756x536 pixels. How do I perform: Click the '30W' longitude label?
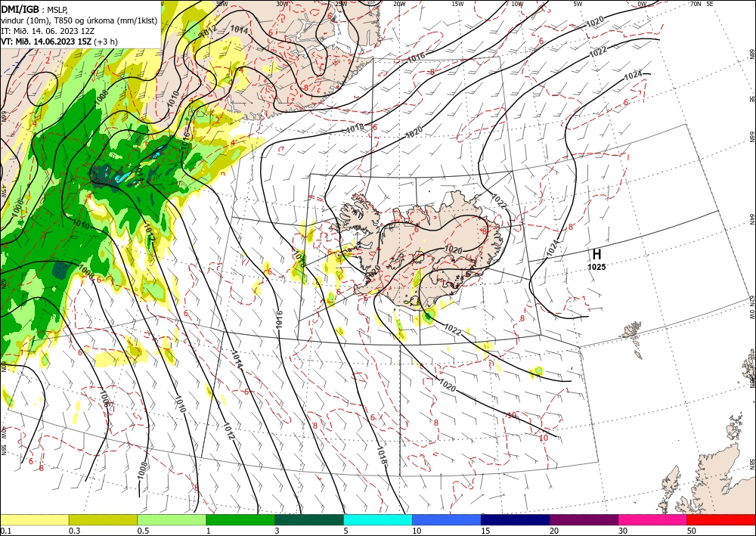(282, 3)
